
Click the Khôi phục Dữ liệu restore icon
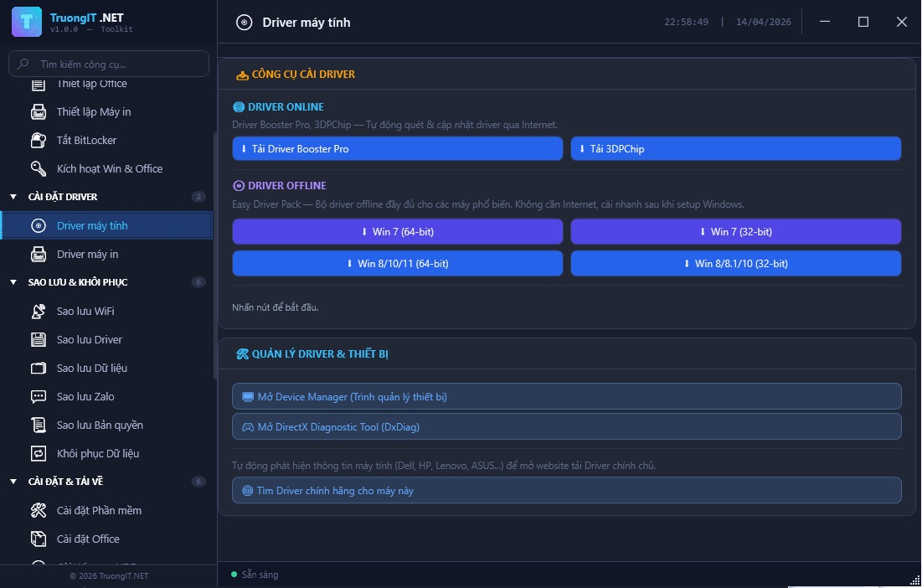click(39, 453)
